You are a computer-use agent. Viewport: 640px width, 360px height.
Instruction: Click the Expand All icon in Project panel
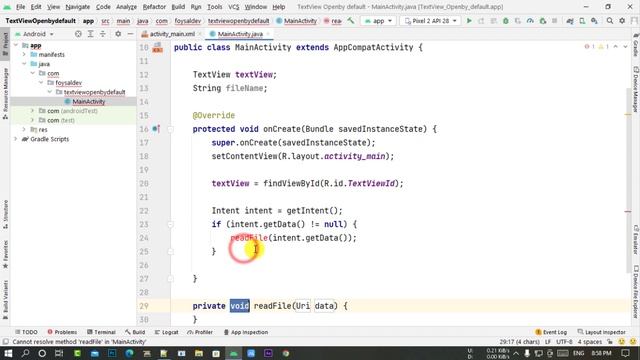coord(91,34)
